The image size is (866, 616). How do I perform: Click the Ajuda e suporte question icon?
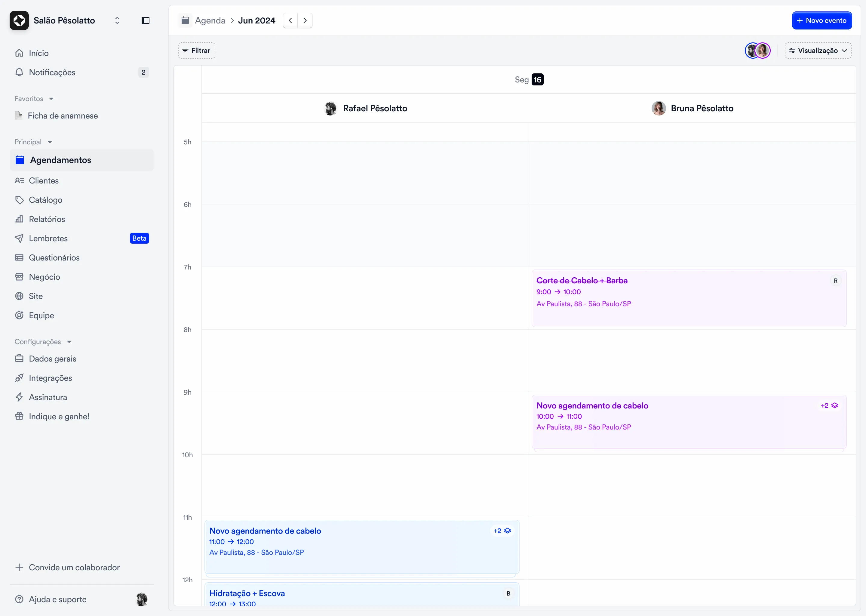(x=19, y=599)
